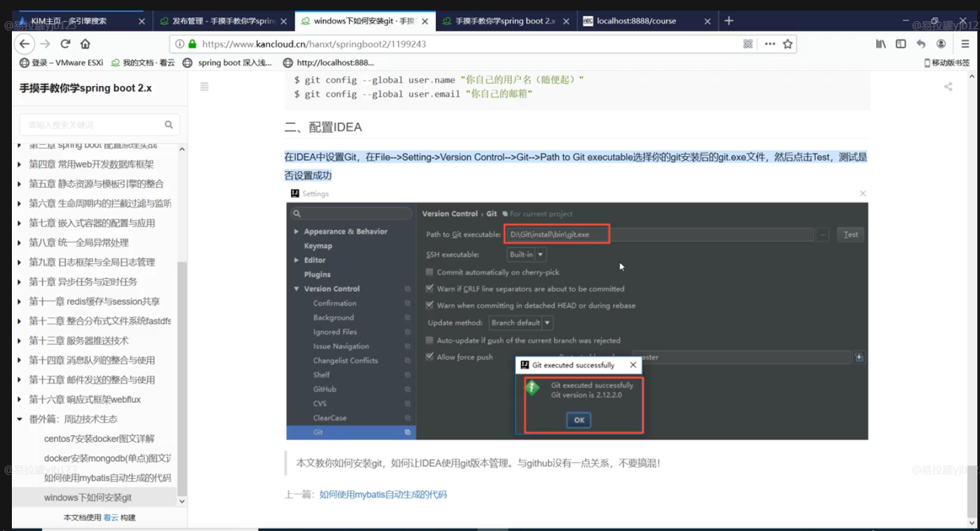Select windows下如何安装git in sidebar
The height and width of the screenshot is (531, 980).
[x=88, y=497]
